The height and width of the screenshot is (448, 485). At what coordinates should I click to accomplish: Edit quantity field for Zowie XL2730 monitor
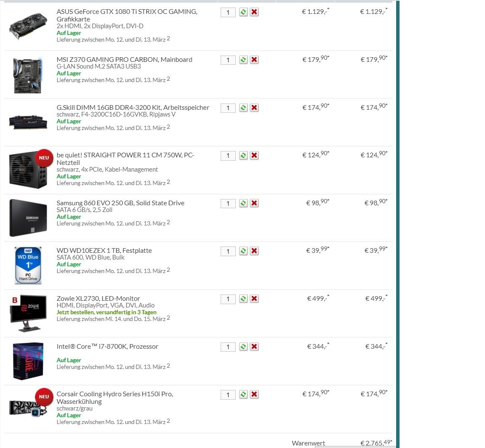click(x=228, y=299)
